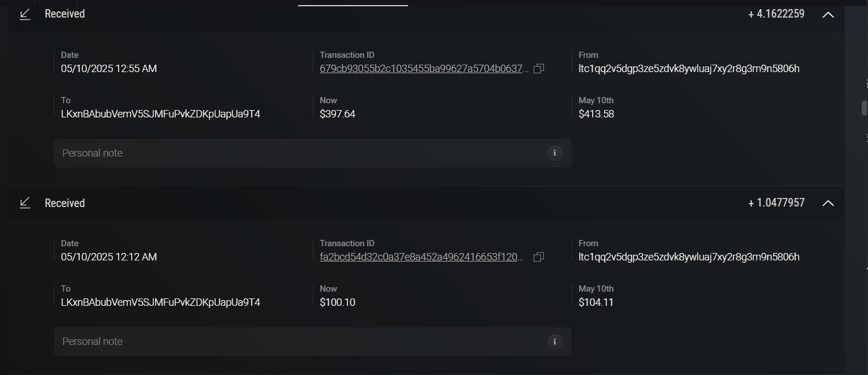This screenshot has height=375, width=868.
Task: Select the To LKxnBAbub address of the 12:55 AM transaction
Action: tap(161, 114)
